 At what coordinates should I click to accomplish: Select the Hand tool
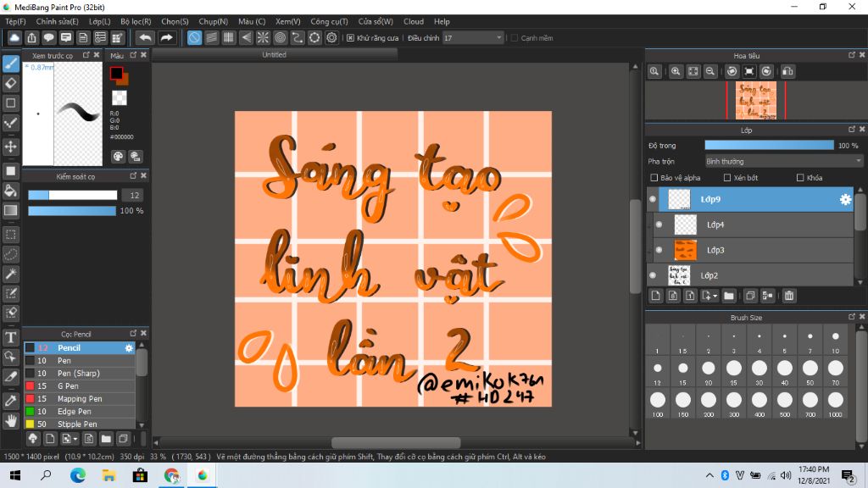pos(10,421)
